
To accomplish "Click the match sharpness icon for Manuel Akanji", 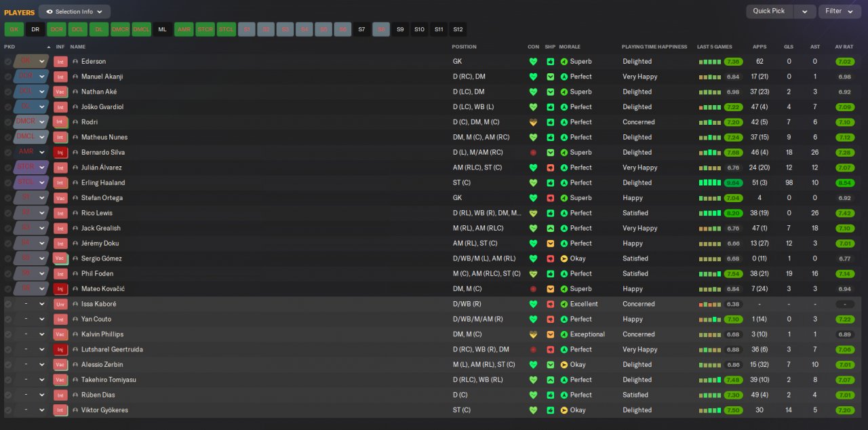I will (551, 77).
